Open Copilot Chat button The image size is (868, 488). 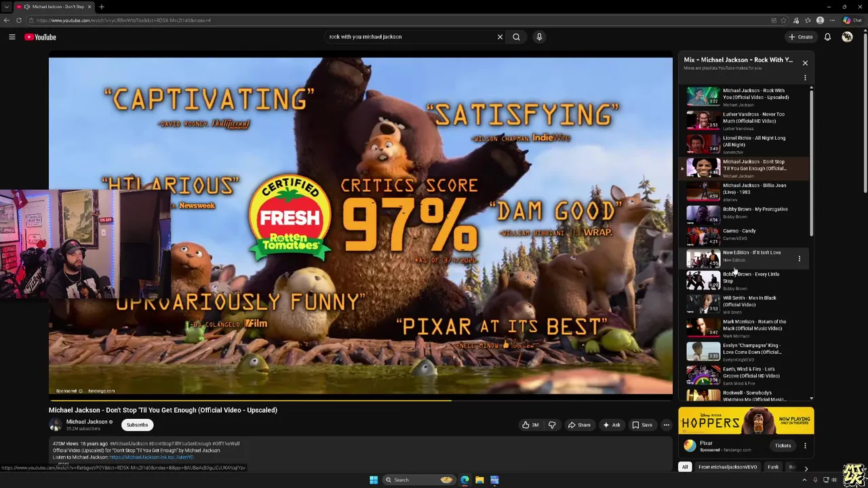pos(853,20)
